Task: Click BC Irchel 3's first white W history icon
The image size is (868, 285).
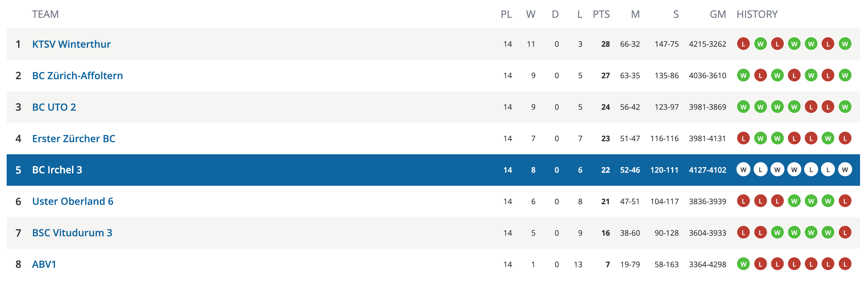Action: (743, 170)
